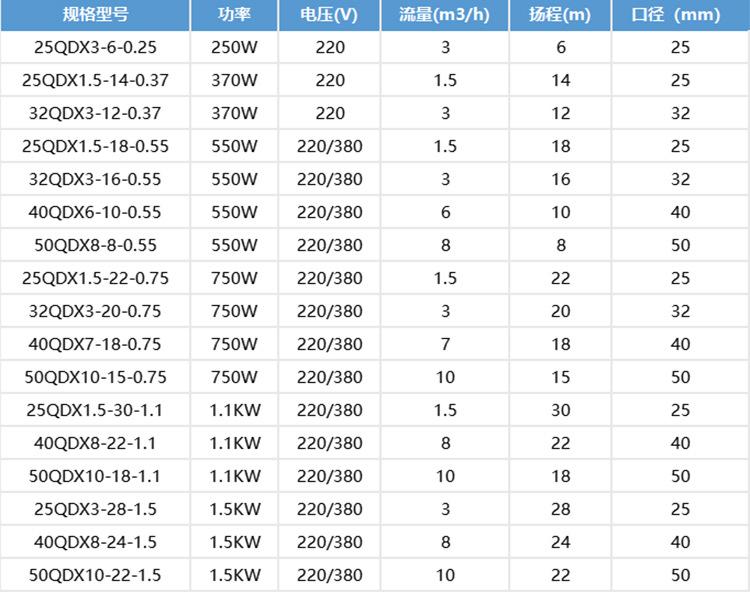750x601 pixels.
Task: Click the 功率 column header
Action: (234, 16)
